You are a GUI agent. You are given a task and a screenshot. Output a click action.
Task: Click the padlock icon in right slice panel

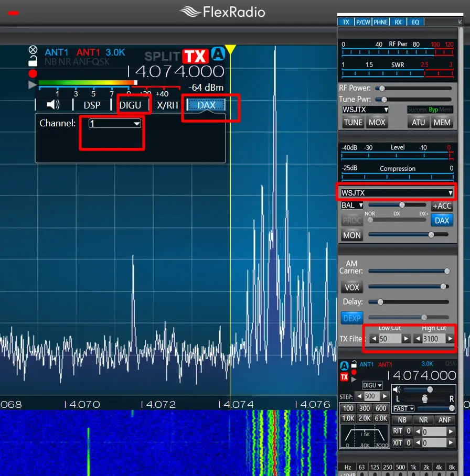coord(354,364)
